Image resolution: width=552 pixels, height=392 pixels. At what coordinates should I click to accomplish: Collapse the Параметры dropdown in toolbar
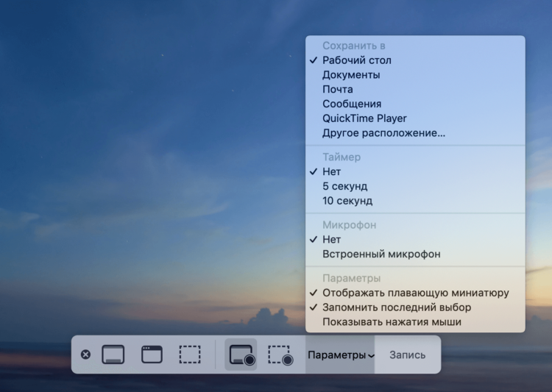(x=340, y=354)
